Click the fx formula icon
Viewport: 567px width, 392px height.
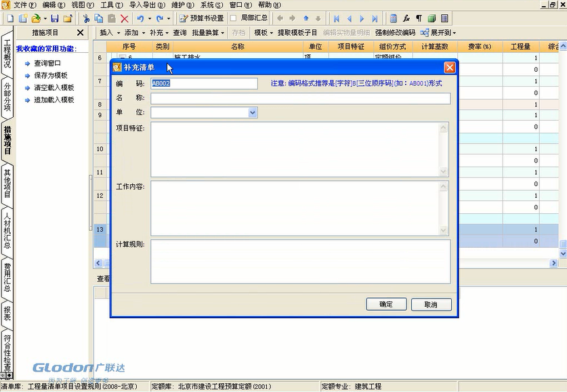pos(406,18)
